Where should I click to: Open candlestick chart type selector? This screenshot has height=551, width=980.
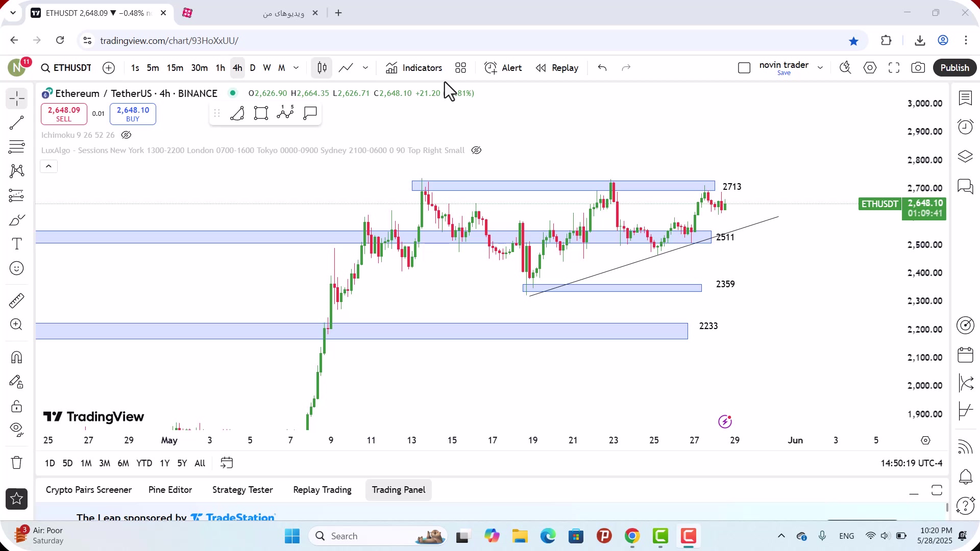coord(322,68)
